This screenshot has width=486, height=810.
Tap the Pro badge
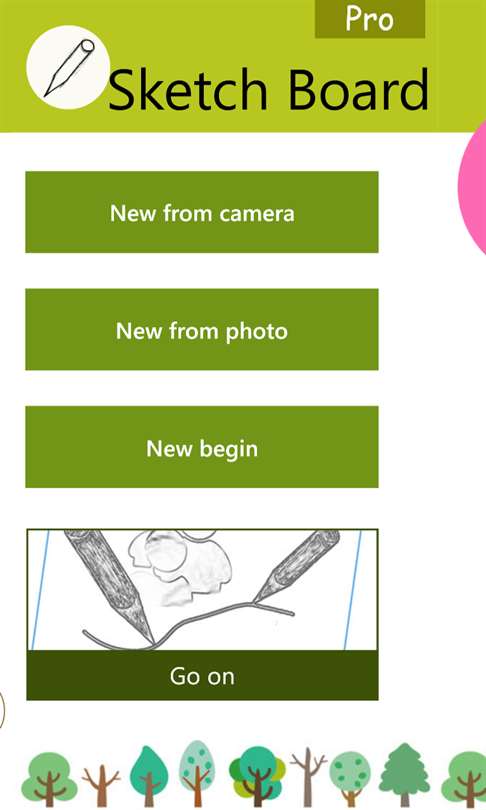370,19
